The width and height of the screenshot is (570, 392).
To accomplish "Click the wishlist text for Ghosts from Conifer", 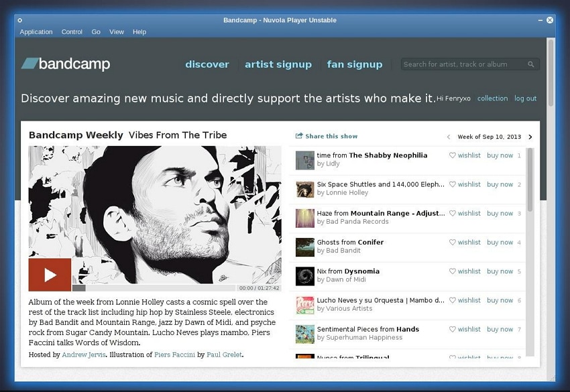I will click(x=469, y=242).
